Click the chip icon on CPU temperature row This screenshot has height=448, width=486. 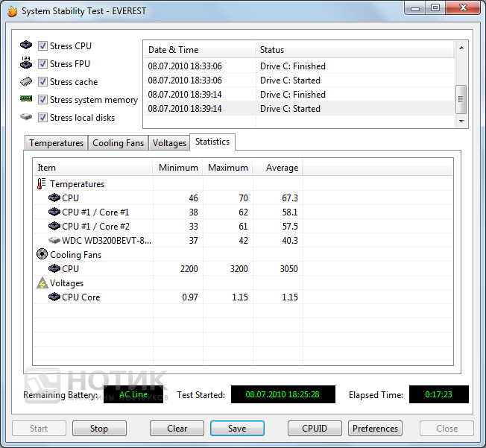coord(54,198)
